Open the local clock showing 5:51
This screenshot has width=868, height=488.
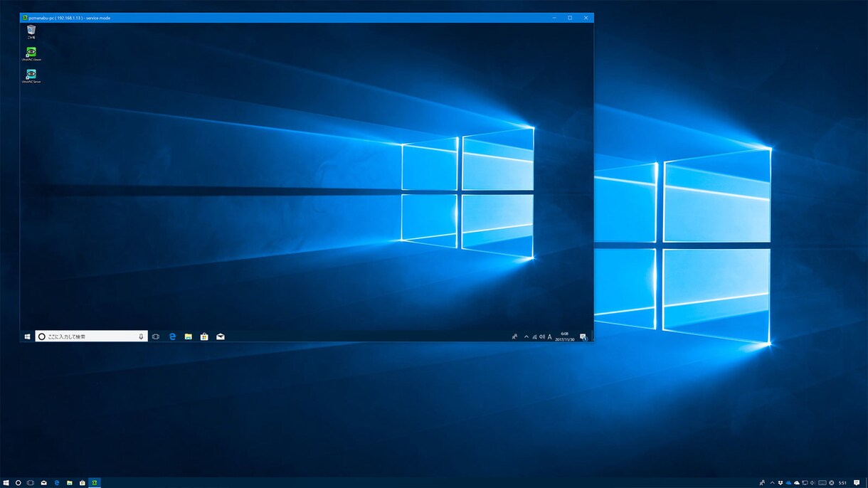coord(842,483)
